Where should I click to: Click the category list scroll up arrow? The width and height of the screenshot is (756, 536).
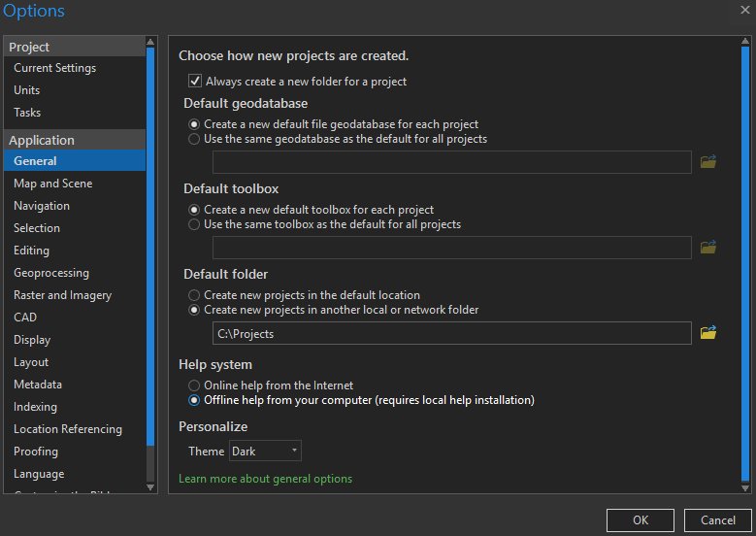150,42
